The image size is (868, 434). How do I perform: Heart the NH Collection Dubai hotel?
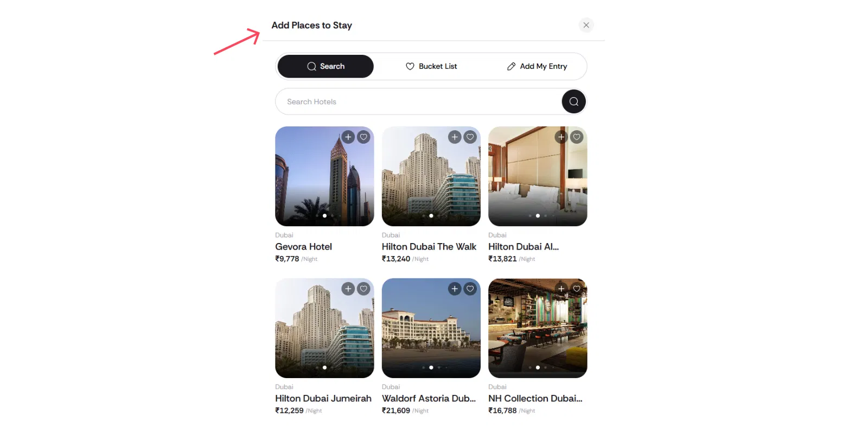point(577,289)
